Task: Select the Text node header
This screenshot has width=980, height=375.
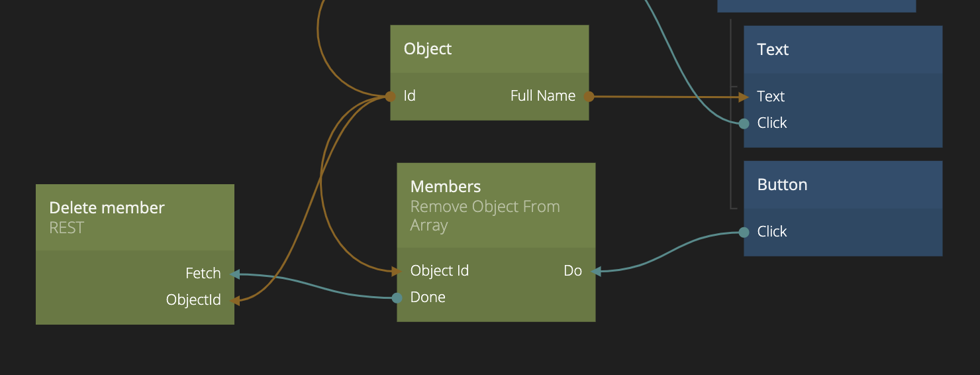Action: (x=773, y=50)
